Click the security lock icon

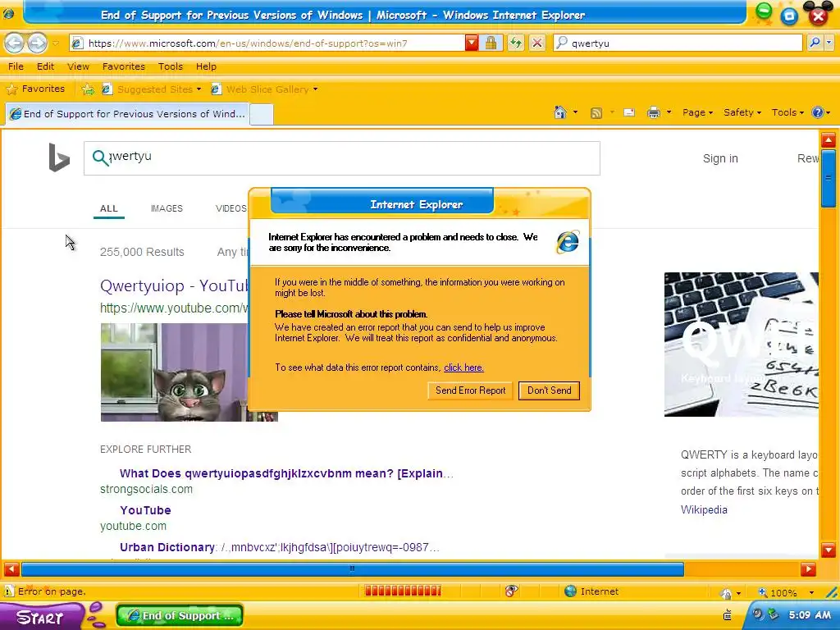[491, 43]
